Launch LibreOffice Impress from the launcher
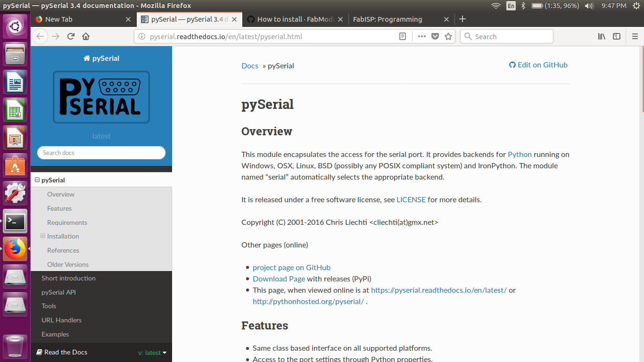The image size is (644, 362). (x=15, y=138)
